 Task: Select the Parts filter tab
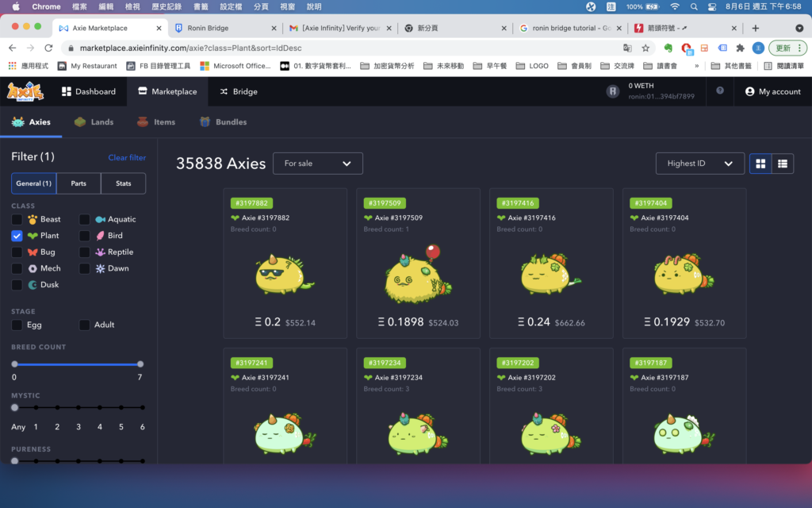tap(79, 183)
